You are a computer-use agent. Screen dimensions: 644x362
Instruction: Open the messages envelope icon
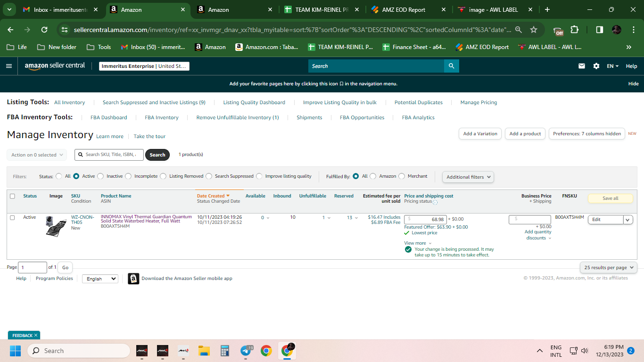(x=582, y=66)
